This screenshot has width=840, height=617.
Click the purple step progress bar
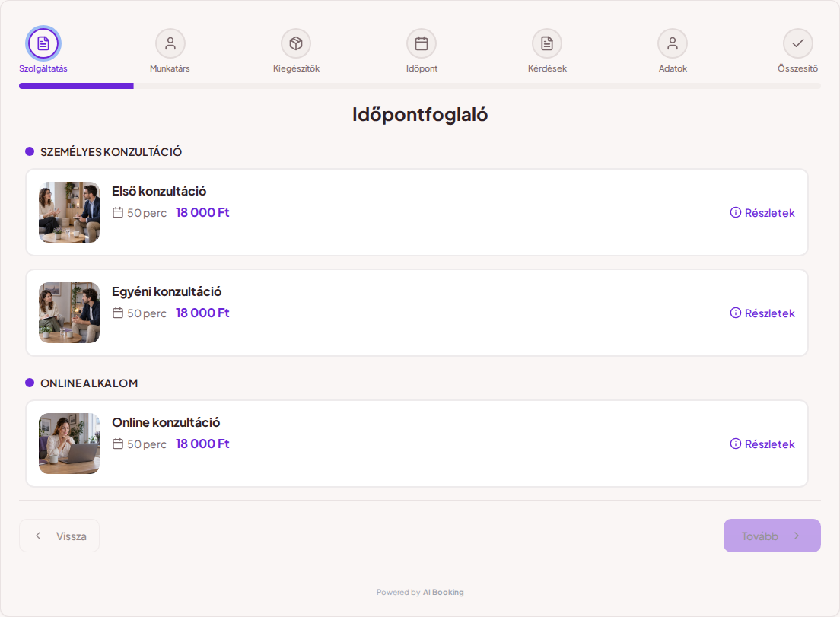76,86
